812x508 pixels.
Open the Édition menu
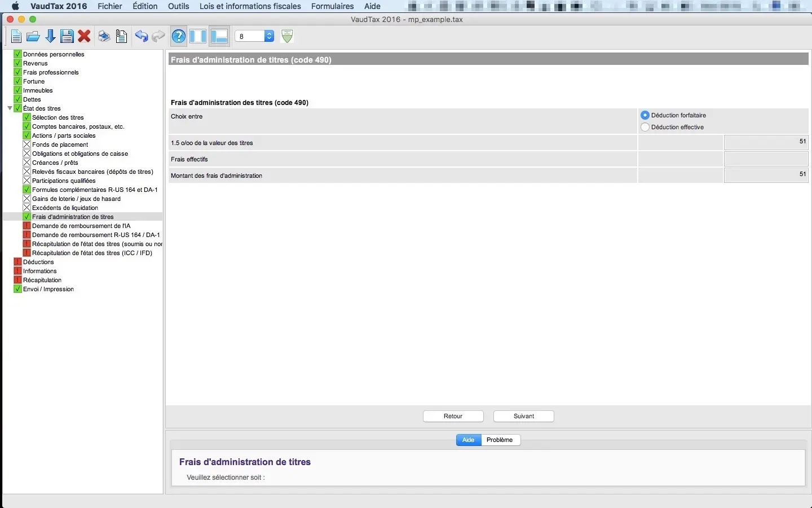click(x=145, y=6)
